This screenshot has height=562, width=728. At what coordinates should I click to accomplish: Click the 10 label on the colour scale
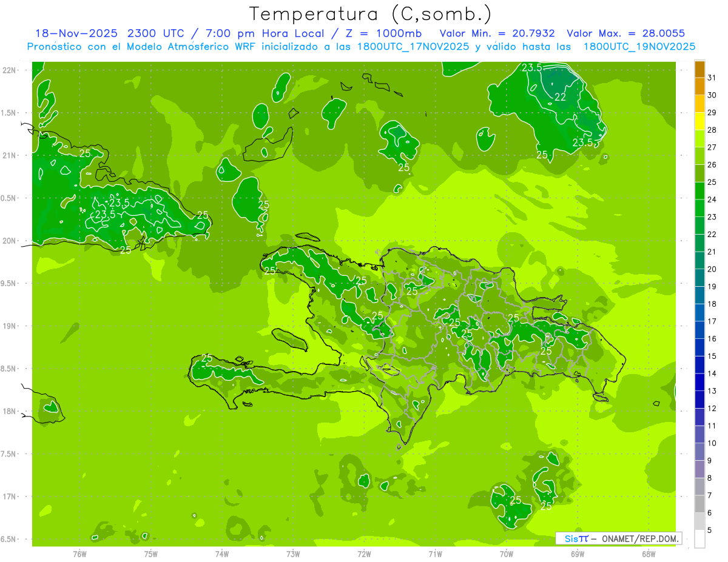pos(712,443)
